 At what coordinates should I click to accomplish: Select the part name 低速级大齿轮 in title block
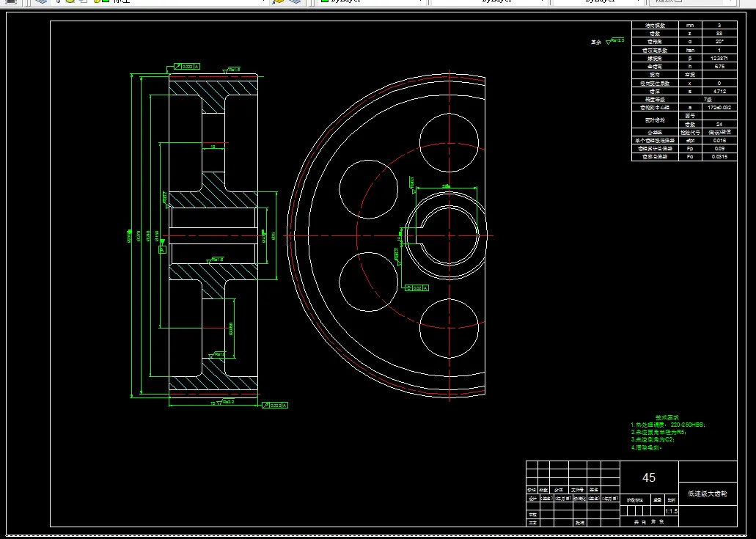click(x=708, y=494)
